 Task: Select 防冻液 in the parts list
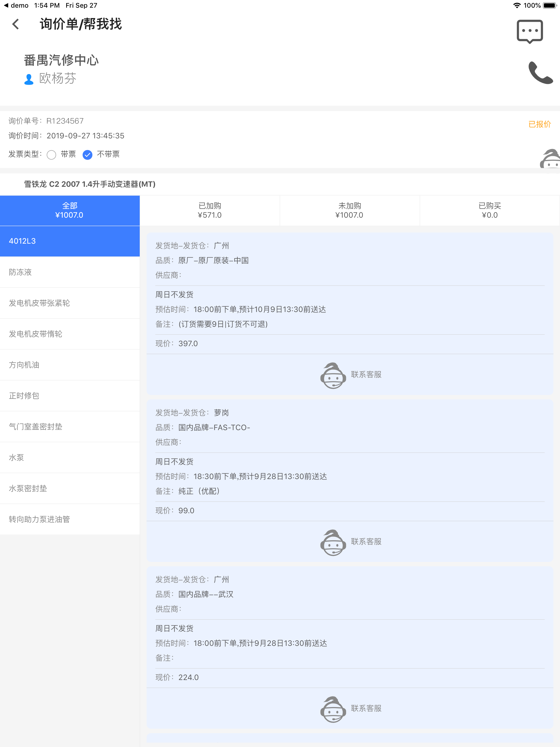[x=70, y=272]
